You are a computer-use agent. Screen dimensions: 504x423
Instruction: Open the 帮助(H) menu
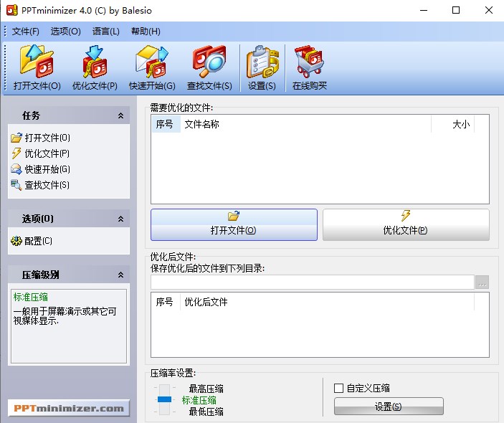pos(146,31)
